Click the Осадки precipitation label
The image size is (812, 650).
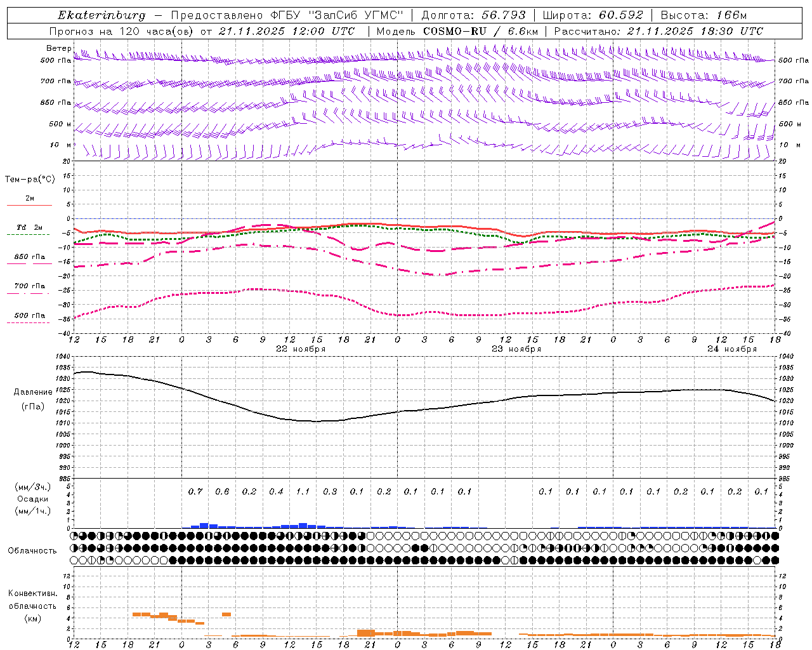pyautogui.click(x=32, y=499)
